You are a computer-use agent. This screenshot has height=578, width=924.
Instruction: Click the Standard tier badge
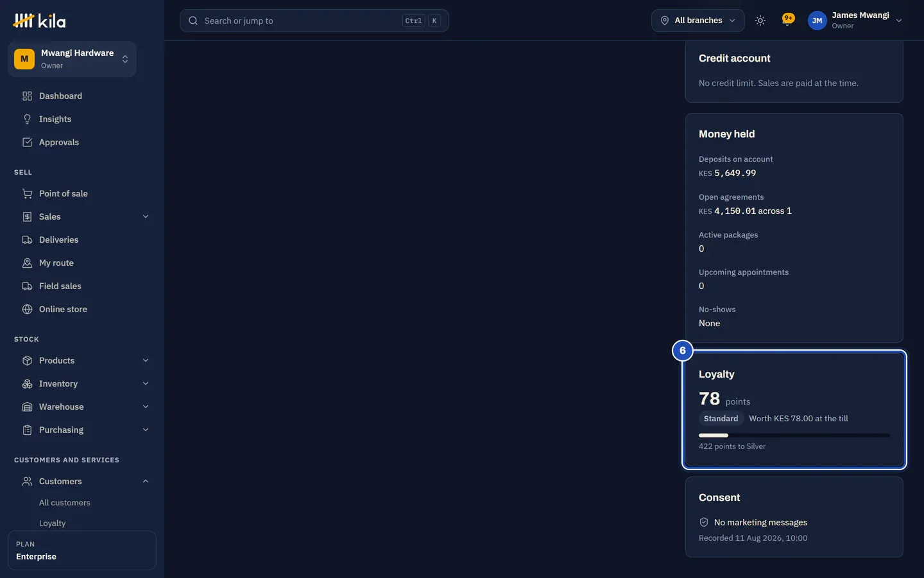click(721, 419)
